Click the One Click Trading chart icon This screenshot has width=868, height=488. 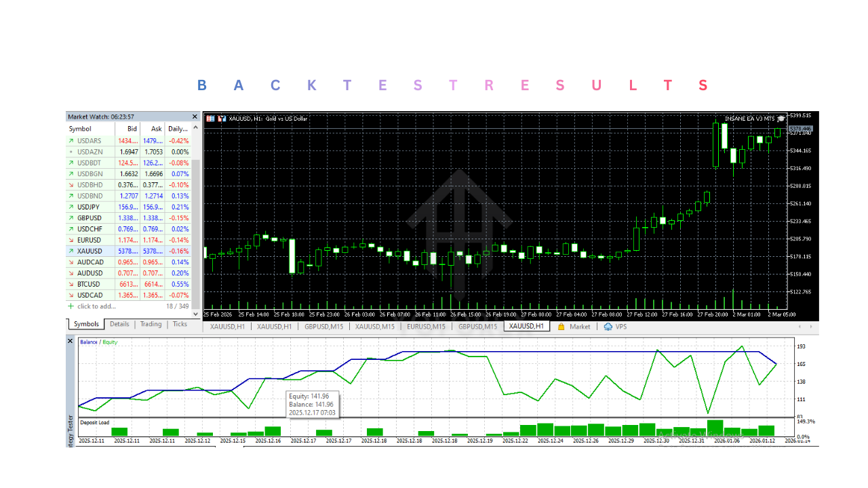click(210, 119)
